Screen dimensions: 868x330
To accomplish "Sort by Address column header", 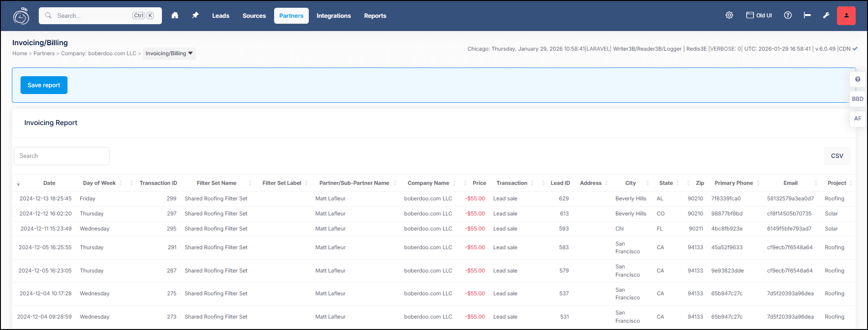I will (x=591, y=183).
